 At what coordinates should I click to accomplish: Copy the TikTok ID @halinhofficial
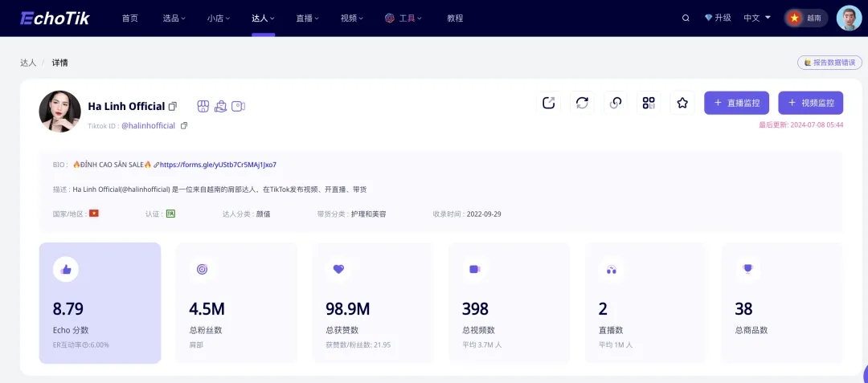click(x=184, y=125)
